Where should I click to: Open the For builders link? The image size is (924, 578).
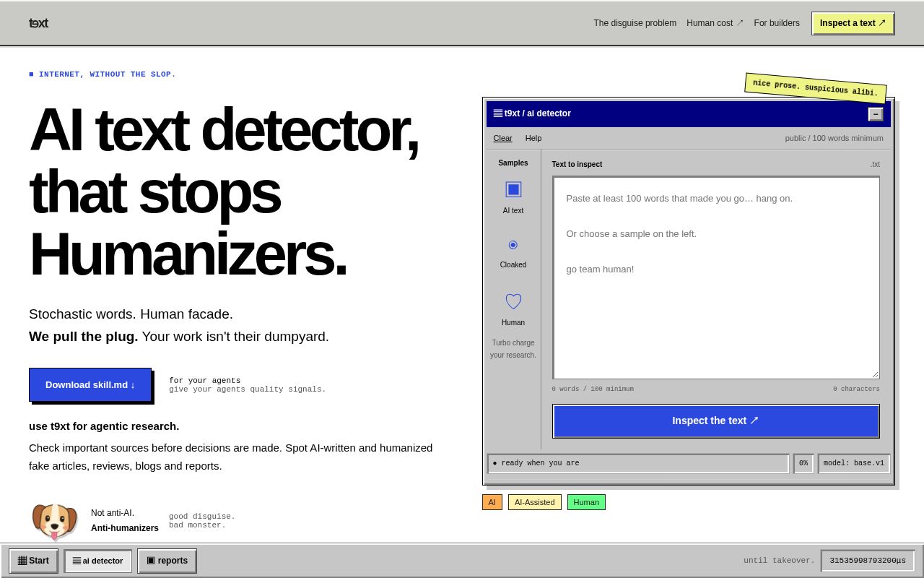(777, 23)
